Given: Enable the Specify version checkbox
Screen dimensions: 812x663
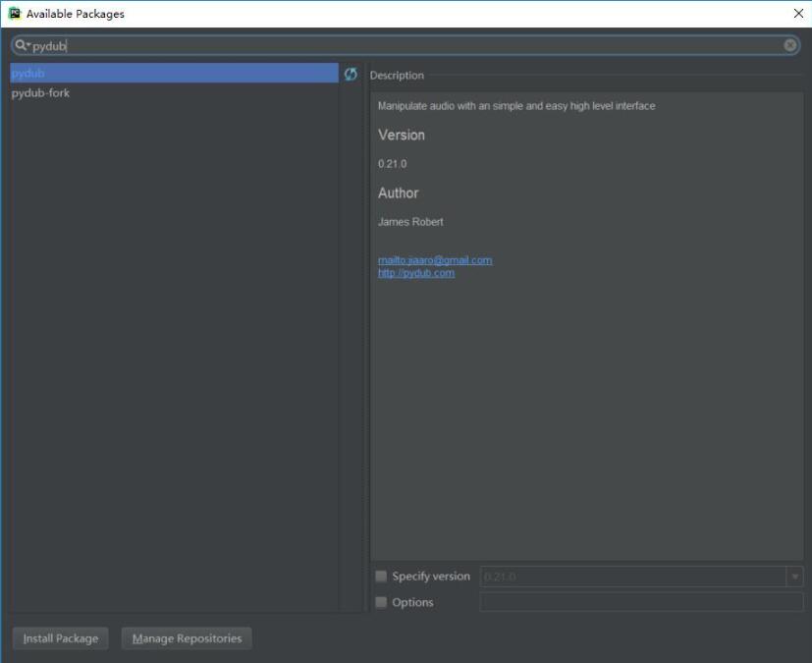Looking at the screenshot, I should pyautogui.click(x=381, y=576).
